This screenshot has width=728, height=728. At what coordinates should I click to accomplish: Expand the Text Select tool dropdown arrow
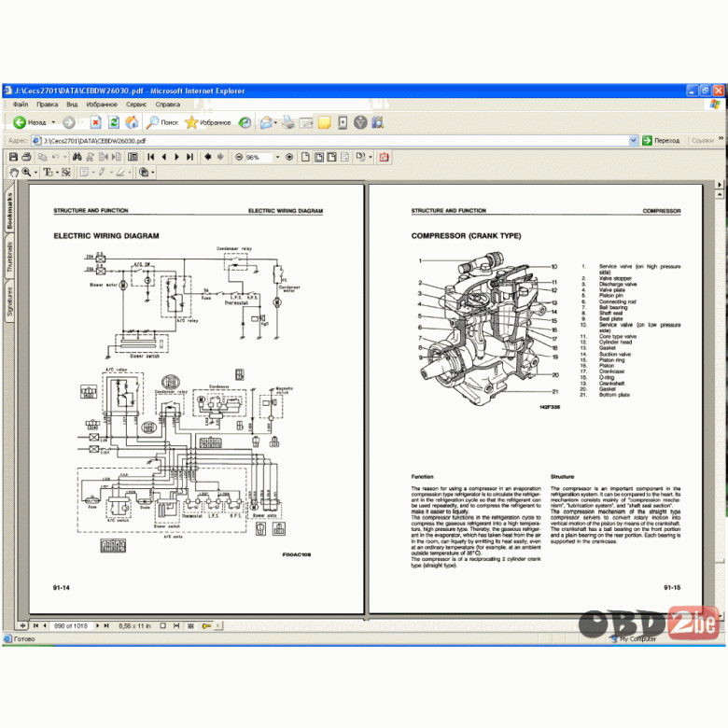click(x=57, y=173)
